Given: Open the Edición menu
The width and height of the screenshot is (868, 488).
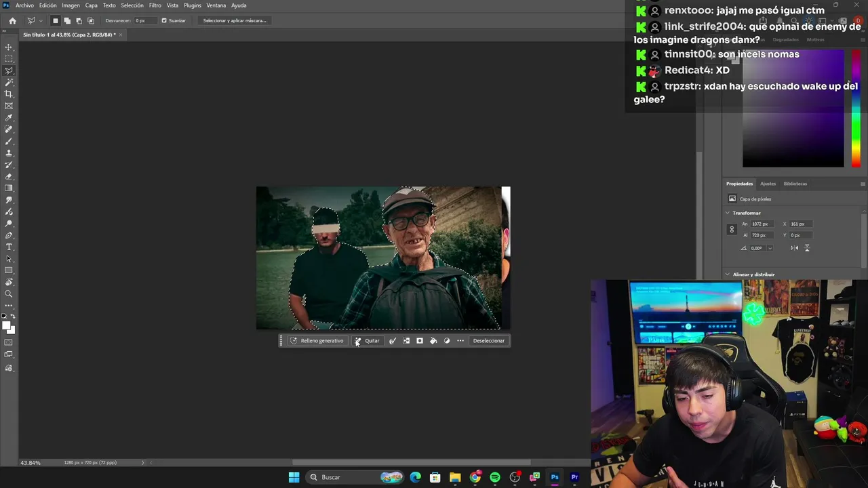Looking at the screenshot, I should pos(48,5).
